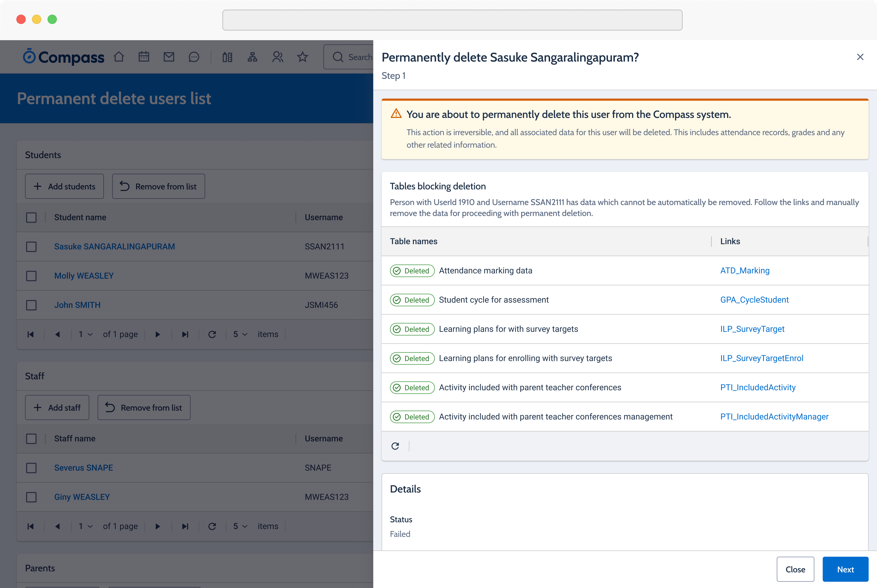
Task: Click the Compass logo
Action: point(63,57)
